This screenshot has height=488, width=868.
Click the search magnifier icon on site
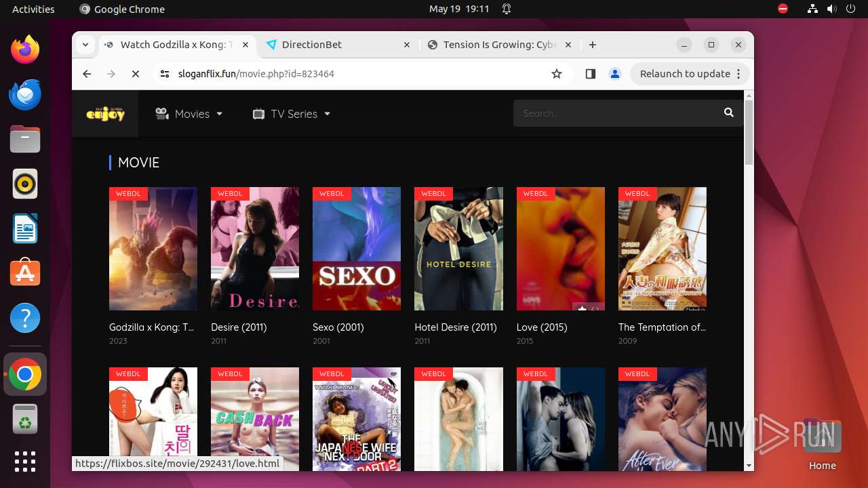(729, 113)
